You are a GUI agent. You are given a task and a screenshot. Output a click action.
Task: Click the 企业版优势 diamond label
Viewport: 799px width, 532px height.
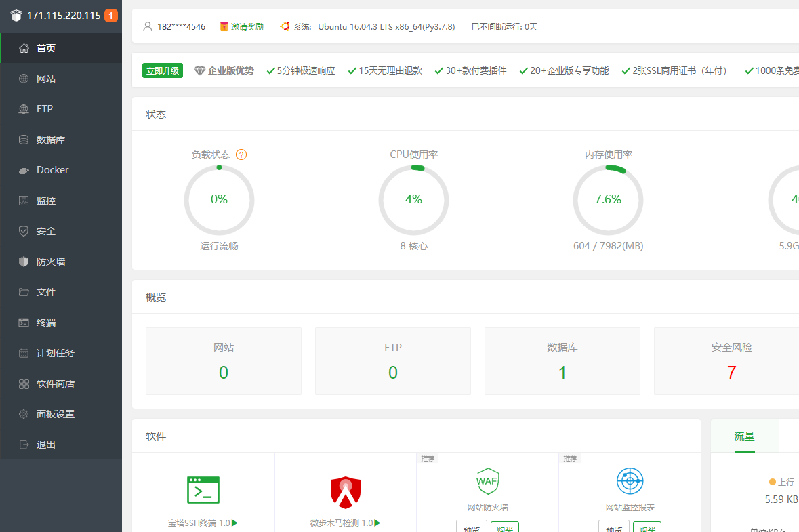tap(224, 70)
